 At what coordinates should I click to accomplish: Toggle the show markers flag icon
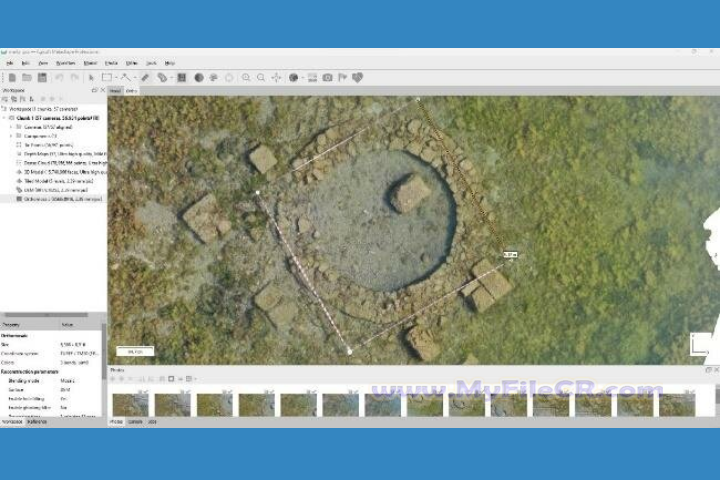click(x=342, y=77)
